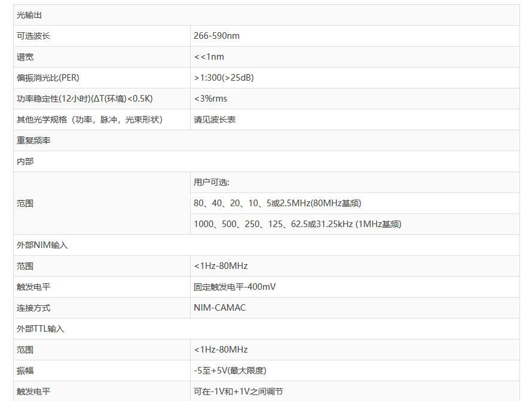Select the 外部NIM输入 section header
Viewport: 532px width, 401px height.
click(42, 245)
